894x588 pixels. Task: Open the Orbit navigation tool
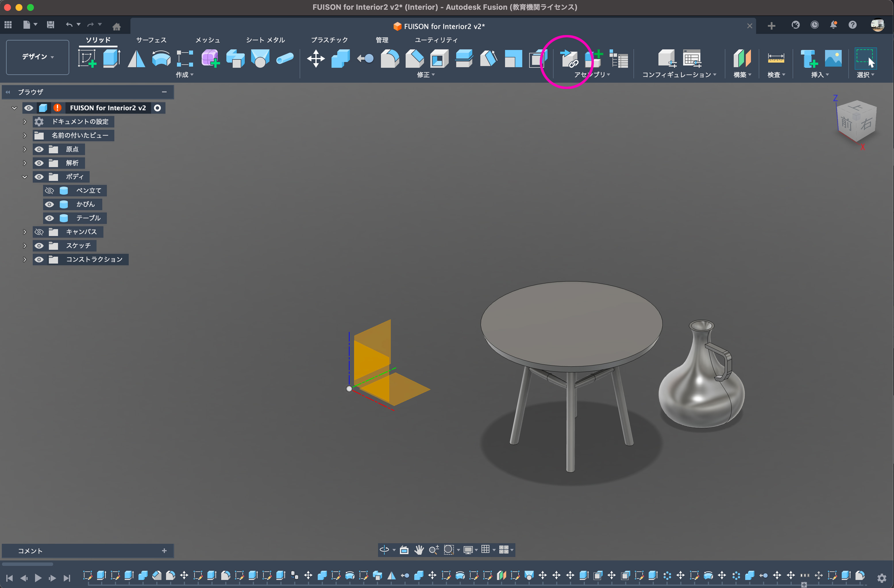click(384, 550)
